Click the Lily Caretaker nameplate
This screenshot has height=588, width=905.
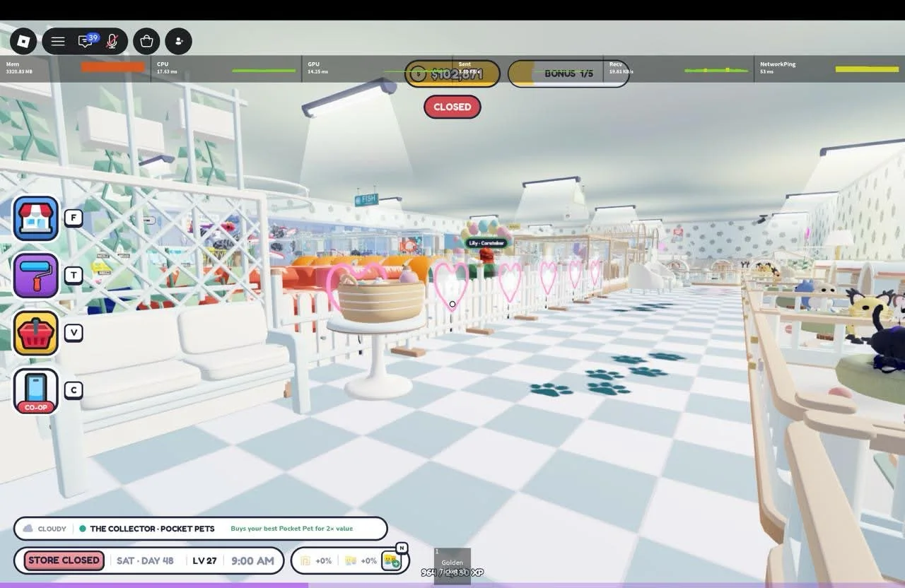(486, 243)
